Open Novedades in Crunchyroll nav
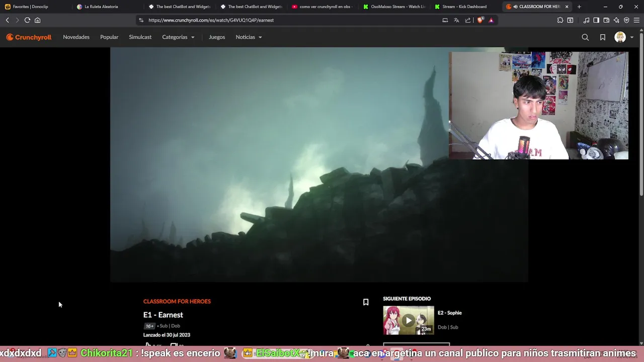644x362 pixels. click(76, 37)
